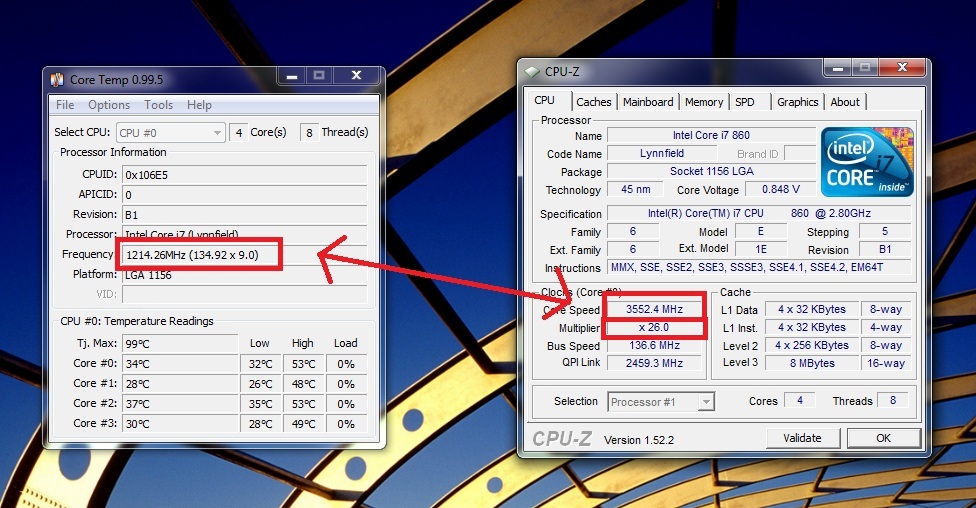The height and width of the screenshot is (508, 976).
Task: Switch to the SPD tab in CPU-Z
Action: (x=744, y=102)
